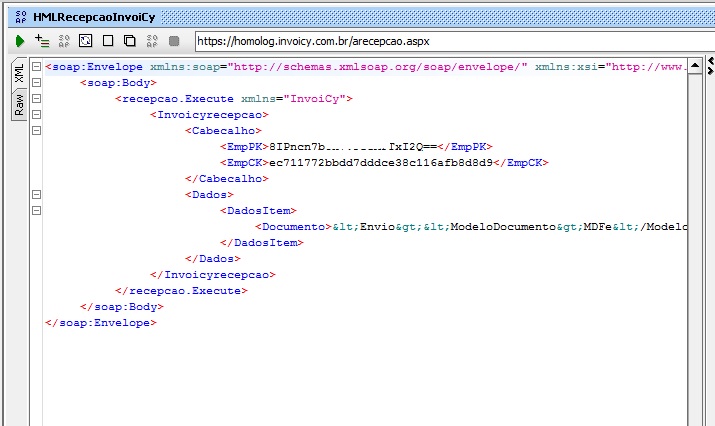Collapse the Dados element
The width and height of the screenshot is (715, 426).
[x=36, y=195]
